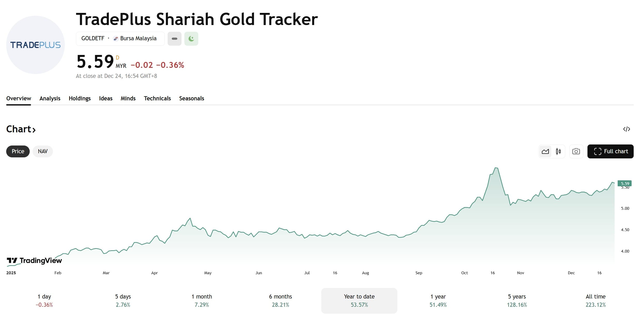Switch to the Technicals tab
This screenshot has height=323, width=644.
(x=157, y=98)
